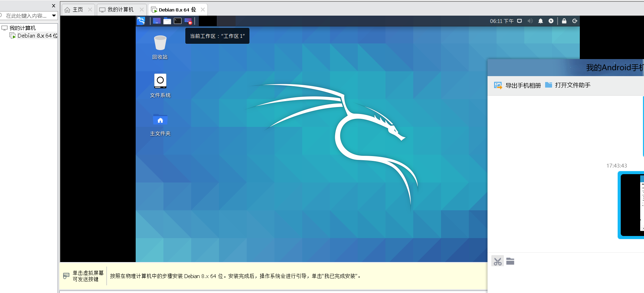Click the library search input field
This screenshot has height=293, width=644.
(26, 16)
